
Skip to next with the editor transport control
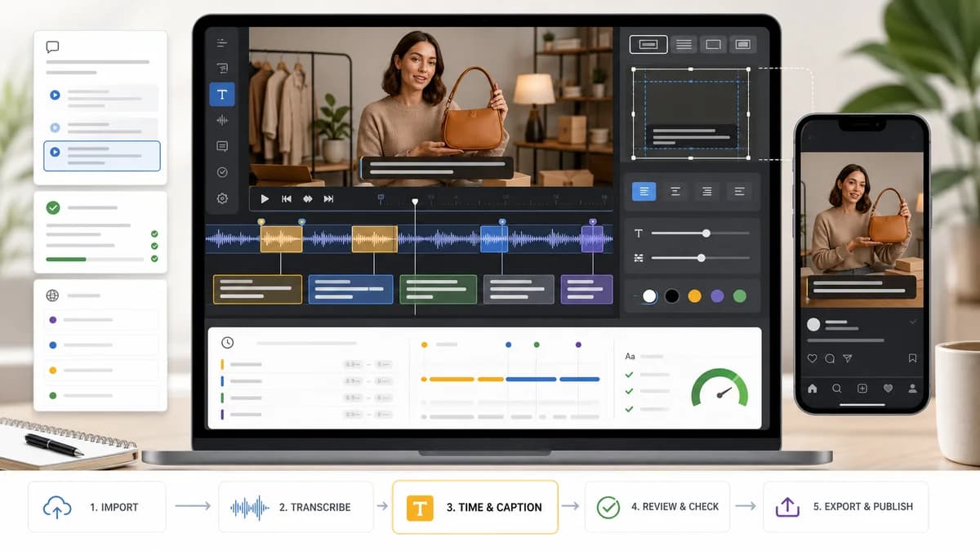pos(328,198)
